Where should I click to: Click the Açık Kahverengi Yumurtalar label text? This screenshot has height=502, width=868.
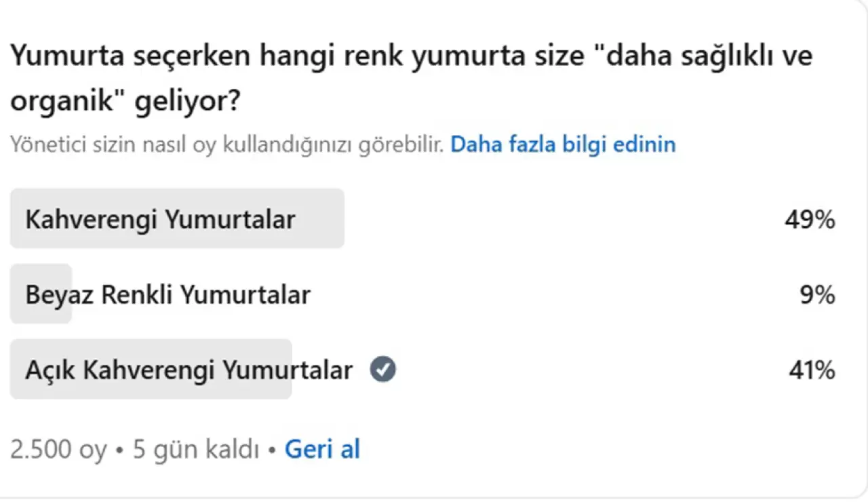click(189, 370)
